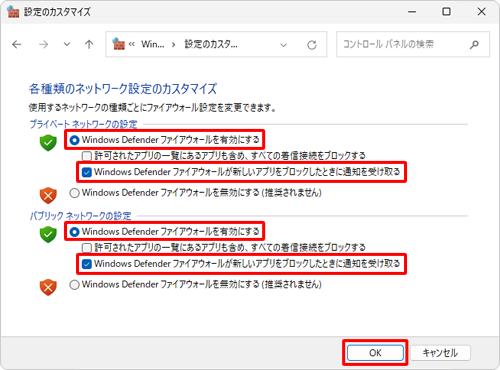
Task: Minimize the 設定のカスタマイズ window
Action: [x=412, y=12]
